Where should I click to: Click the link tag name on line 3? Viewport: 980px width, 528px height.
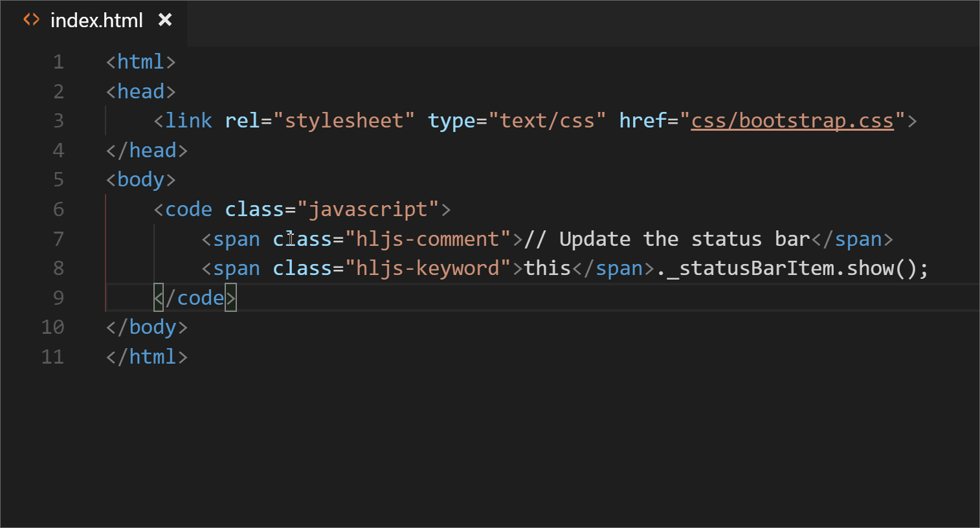188,120
